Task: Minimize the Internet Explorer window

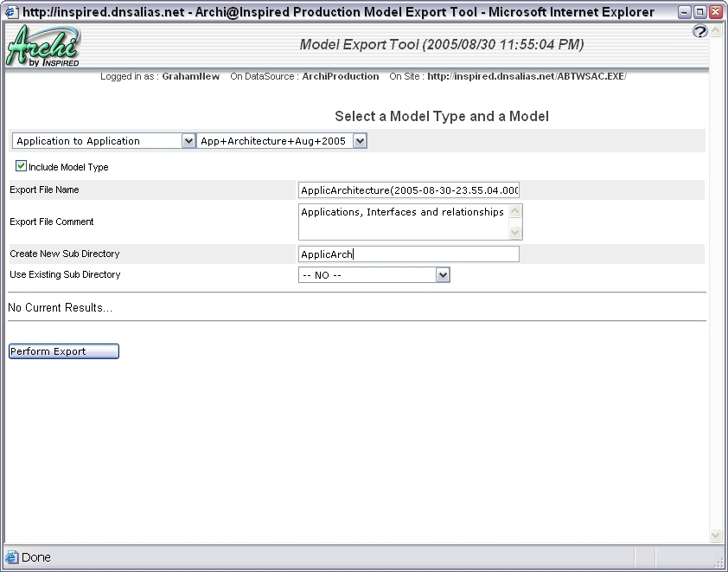Action: point(685,12)
